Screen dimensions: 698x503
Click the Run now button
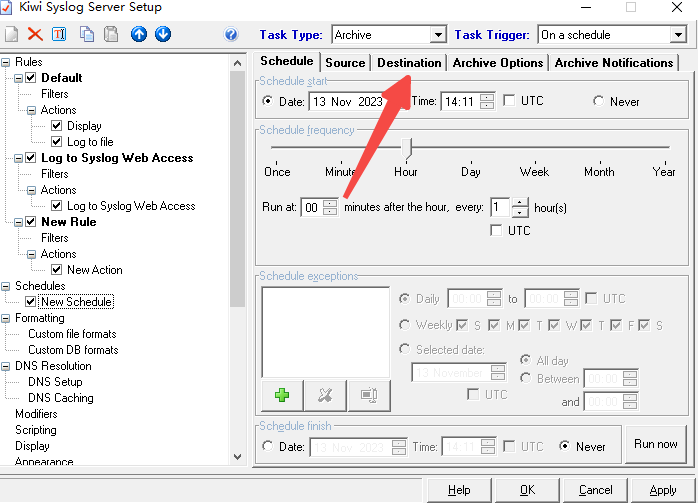coord(656,444)
